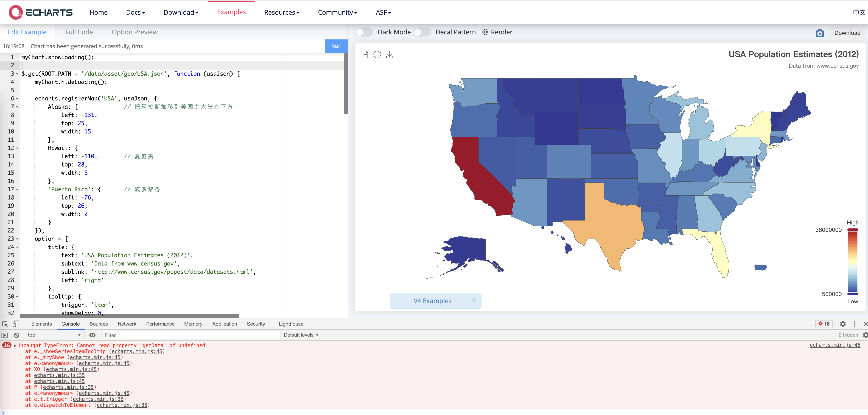Switch to the Network panel in DevTools
The height and width of the screenshot is (415, 868).
pos(127,324)
